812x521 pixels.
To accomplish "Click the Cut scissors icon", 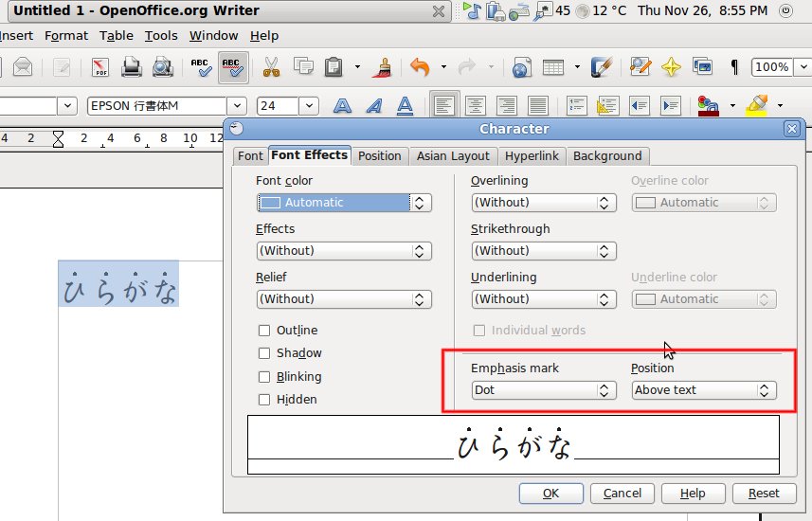I will click(x=271, y=67).
